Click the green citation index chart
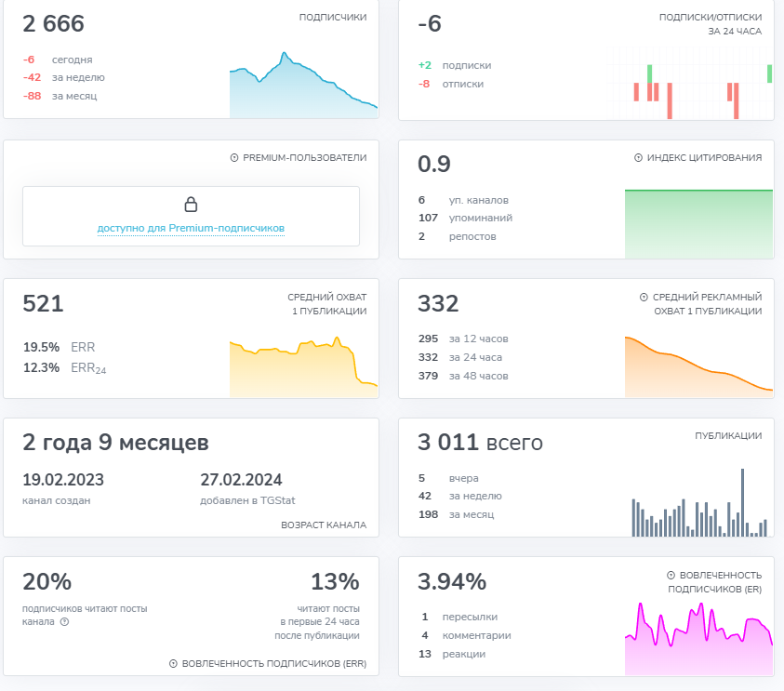Viewport: 784px width, 691px height. [x=698, y=223]
